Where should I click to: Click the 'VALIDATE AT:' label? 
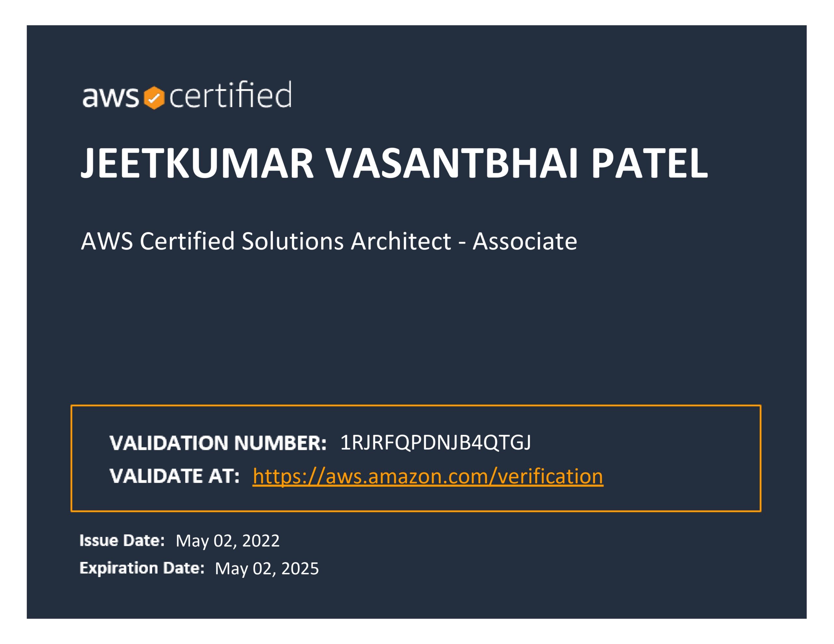point(175,476)
